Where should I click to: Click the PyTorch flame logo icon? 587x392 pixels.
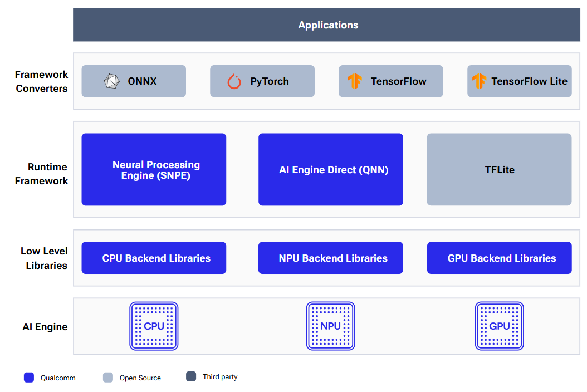click(234, 81)
